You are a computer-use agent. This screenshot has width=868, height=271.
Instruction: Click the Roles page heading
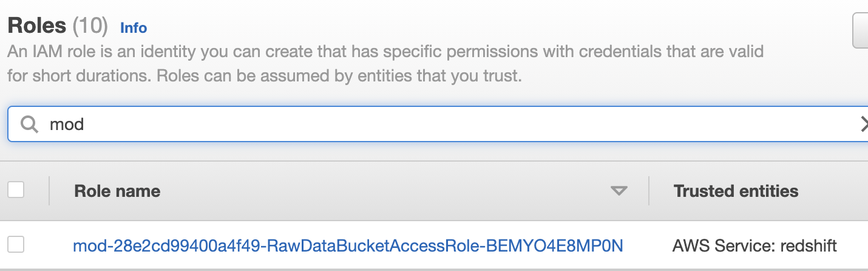click(x=36, y=26)
